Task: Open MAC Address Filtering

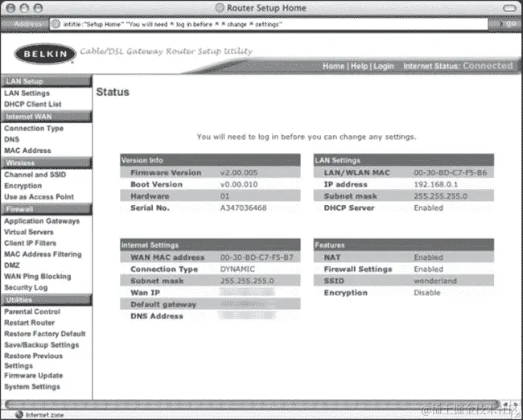Action: point(43,254)
